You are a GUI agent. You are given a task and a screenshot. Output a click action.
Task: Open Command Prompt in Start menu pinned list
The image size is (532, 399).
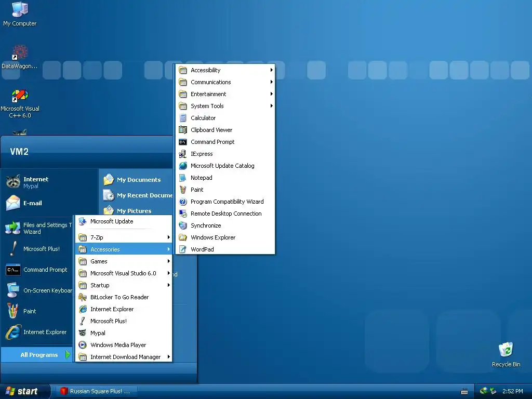(37, 270)
